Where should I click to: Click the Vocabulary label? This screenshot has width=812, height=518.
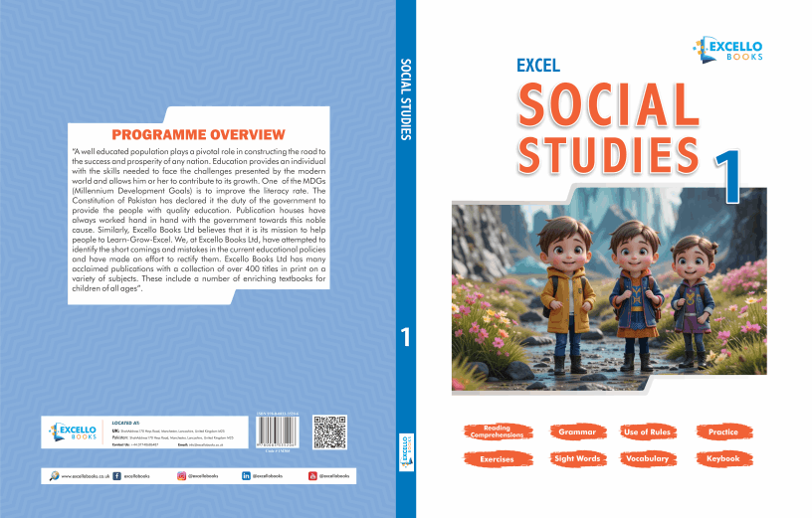(x=647, y=459)
